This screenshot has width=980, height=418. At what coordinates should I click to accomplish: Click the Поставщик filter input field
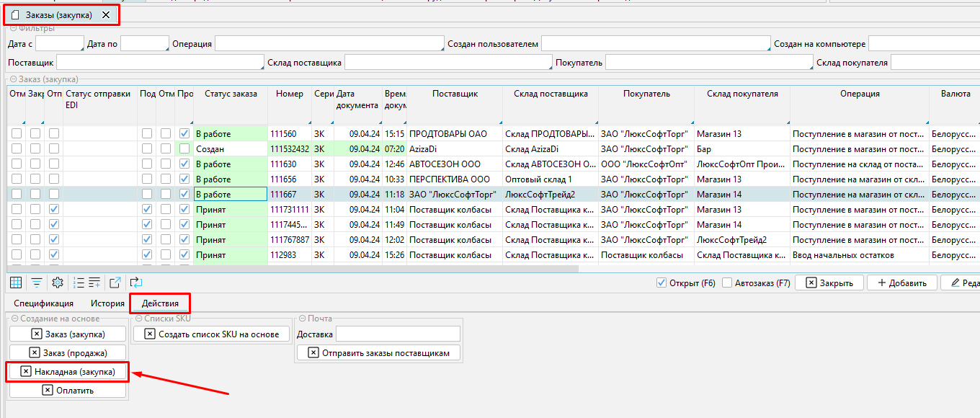click(x=160, y=63)
